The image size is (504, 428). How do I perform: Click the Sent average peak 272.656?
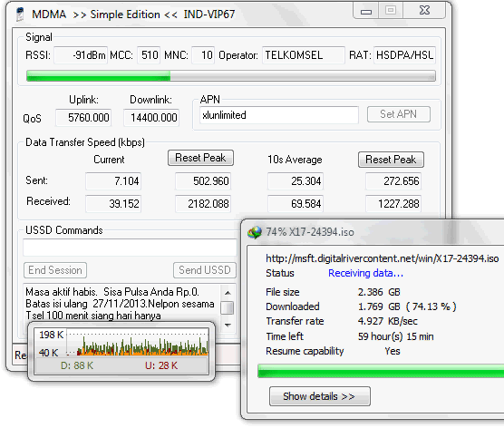(393, 181)
